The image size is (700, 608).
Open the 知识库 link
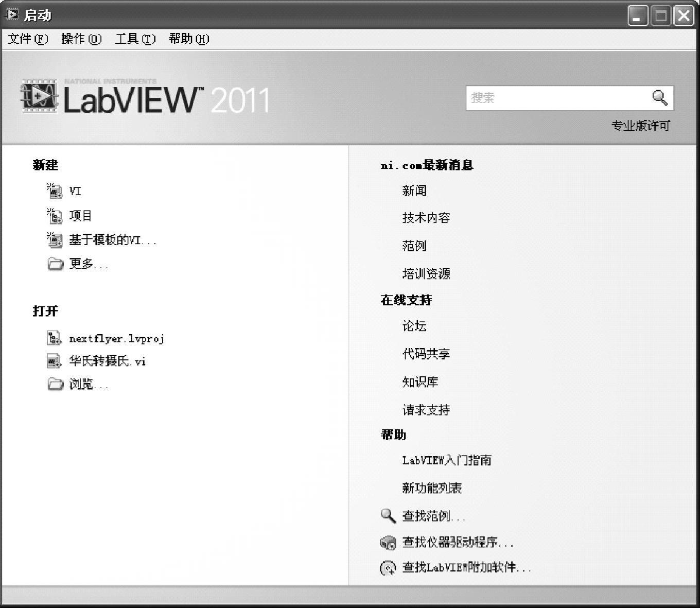click(420, 382)
